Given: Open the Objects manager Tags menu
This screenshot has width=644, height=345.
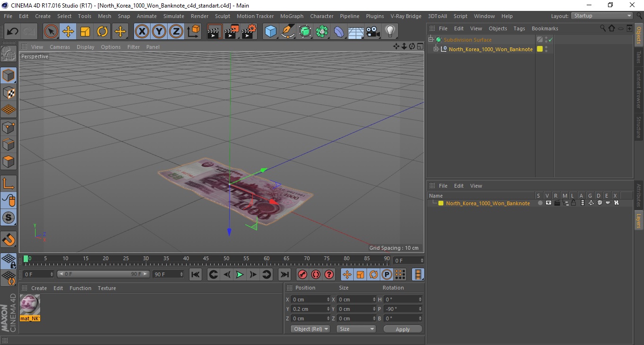Looking at the screenshot, I should coord(519,28).
